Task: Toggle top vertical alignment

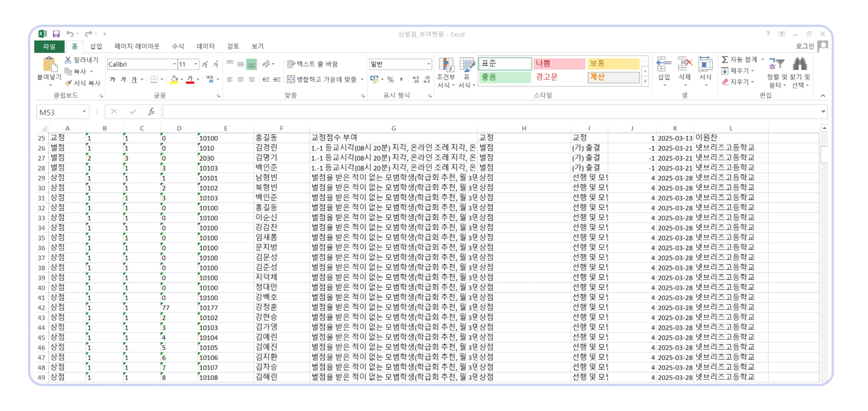Action: [230, 64]
